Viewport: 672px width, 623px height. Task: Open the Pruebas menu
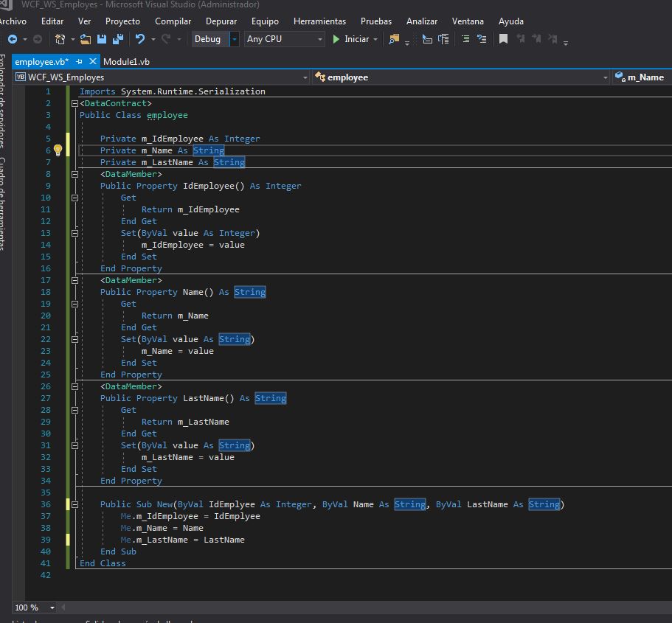click(x=376, y=21)
